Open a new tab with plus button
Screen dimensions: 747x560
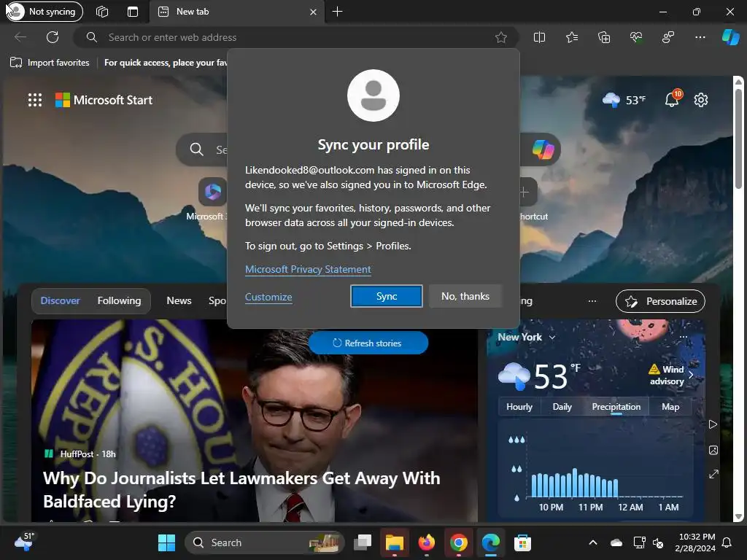pyautogui.click(x=337, y=12)
